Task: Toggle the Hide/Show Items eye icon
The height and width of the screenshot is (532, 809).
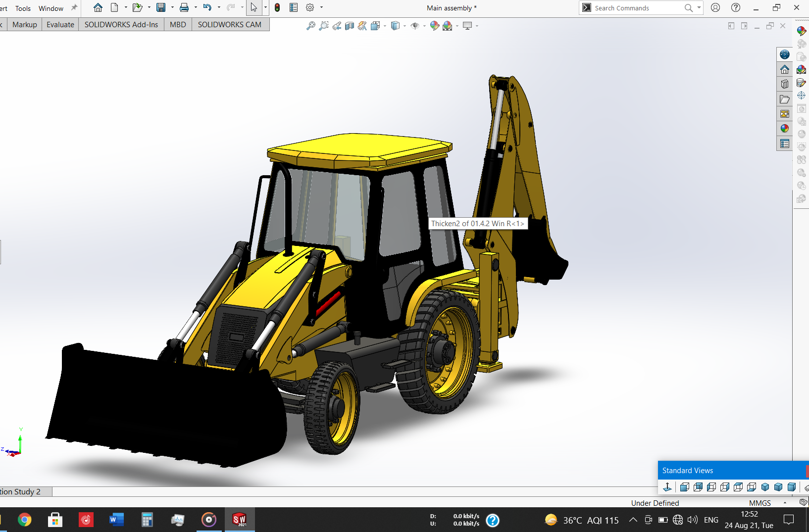Action: [415, 26]
